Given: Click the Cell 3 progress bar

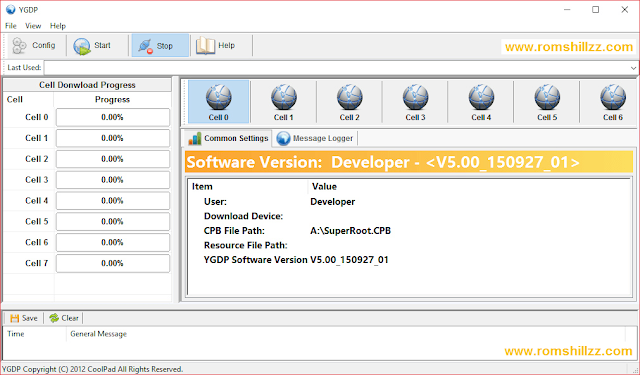Looking at the screenshot, I should click(113, 180).
